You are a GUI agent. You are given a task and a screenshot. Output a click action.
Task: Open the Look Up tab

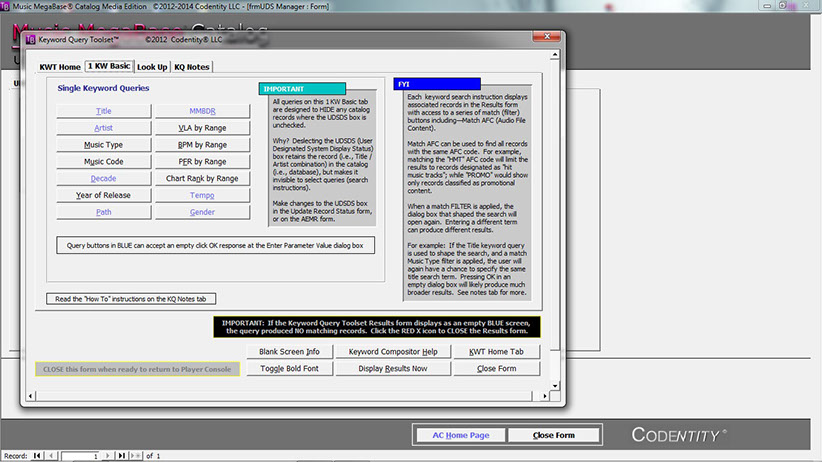[x=152, y=67]
